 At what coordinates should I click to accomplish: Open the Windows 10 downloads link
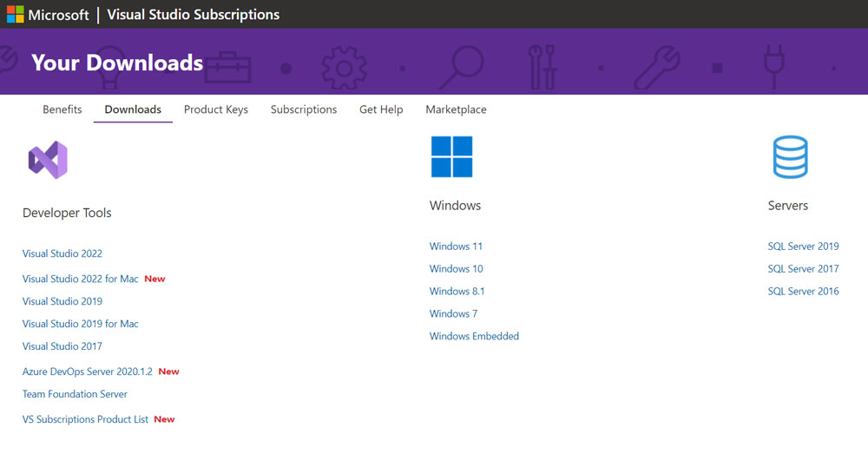(457, 269)
